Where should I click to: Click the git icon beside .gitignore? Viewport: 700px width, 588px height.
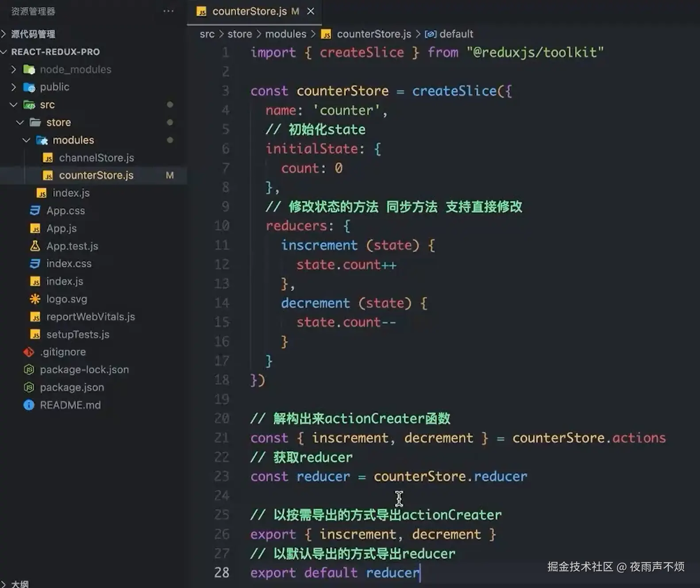[x=29, y=352]
